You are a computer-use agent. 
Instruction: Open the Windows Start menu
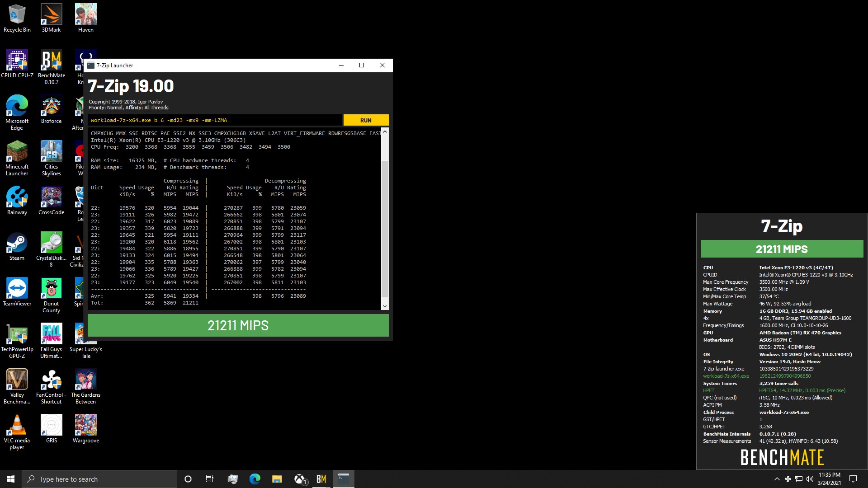[11, 479]
